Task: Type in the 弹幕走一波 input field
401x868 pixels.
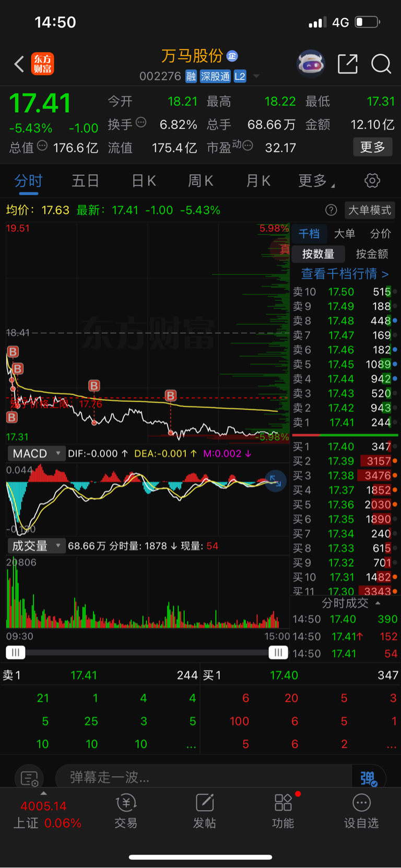Action: click(x=204, y=777)
